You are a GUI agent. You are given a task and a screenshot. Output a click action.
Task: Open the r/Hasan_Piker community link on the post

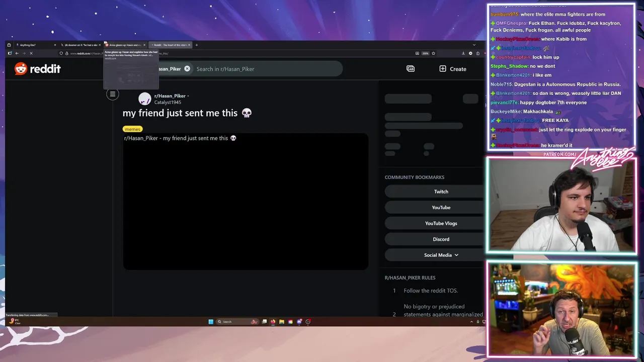170,96
